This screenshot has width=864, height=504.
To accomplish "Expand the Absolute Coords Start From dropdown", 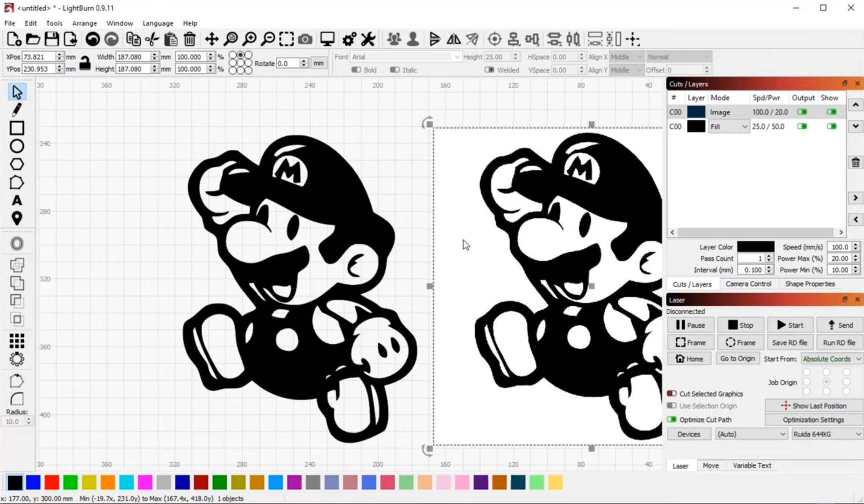I will (832, 359).
